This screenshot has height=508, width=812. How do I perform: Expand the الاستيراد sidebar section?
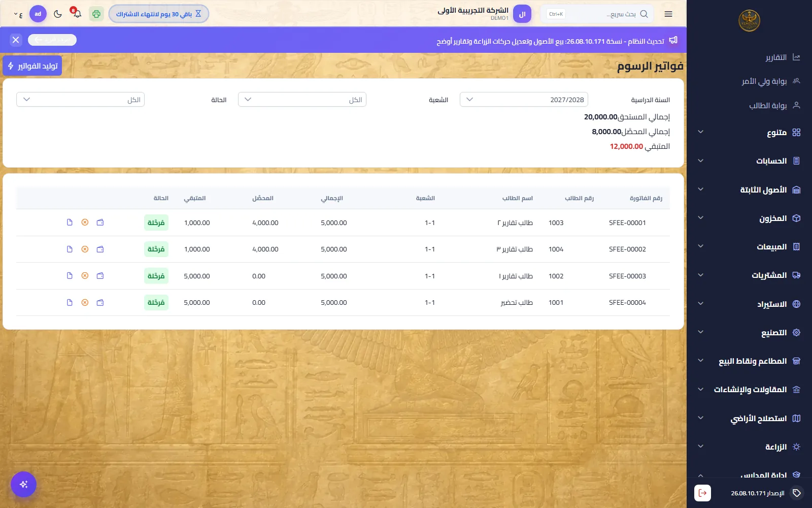pyautogui.click(x=749, y=304)
